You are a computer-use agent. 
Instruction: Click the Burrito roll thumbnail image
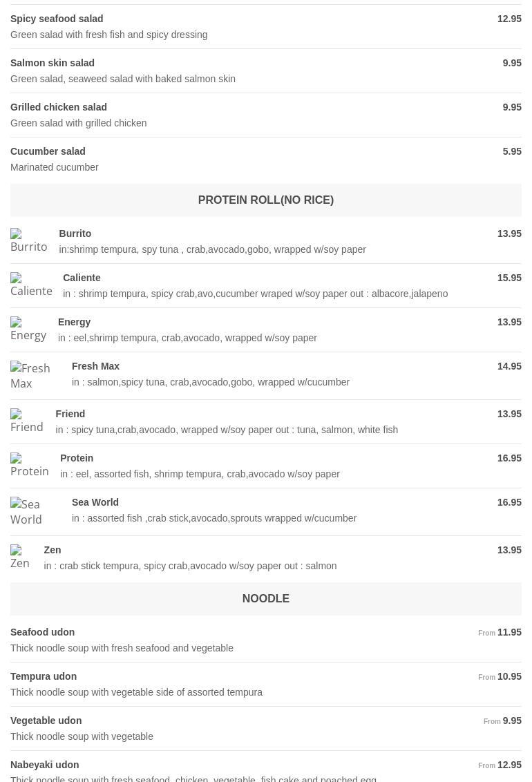tap(29, 241)
